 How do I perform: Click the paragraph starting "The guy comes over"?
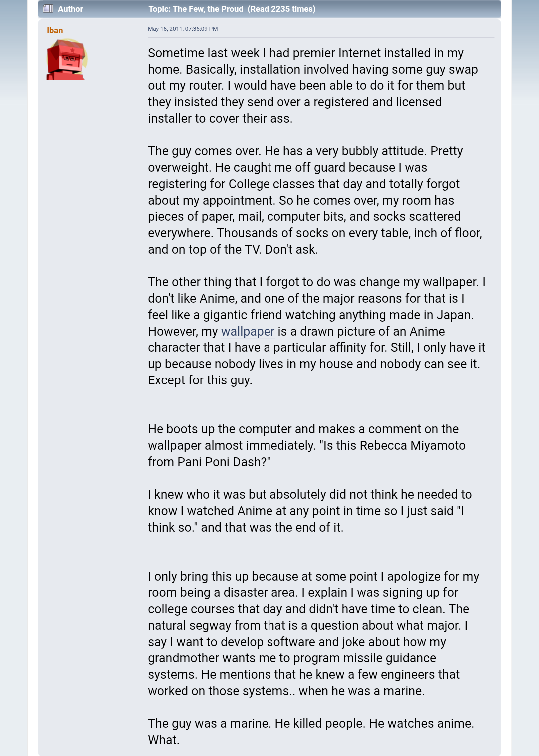tap(315, 200)
